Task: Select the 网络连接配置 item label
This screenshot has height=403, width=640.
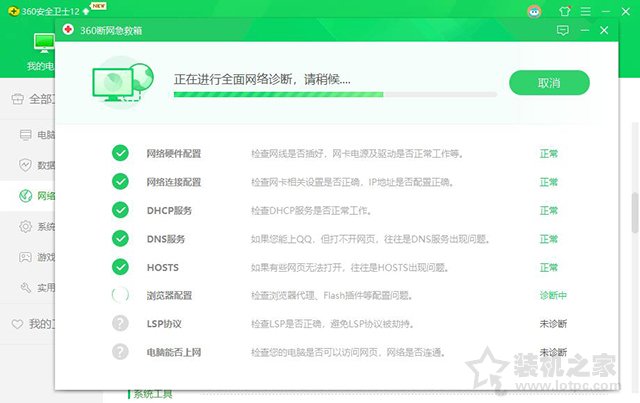Action: pos(174,182)
